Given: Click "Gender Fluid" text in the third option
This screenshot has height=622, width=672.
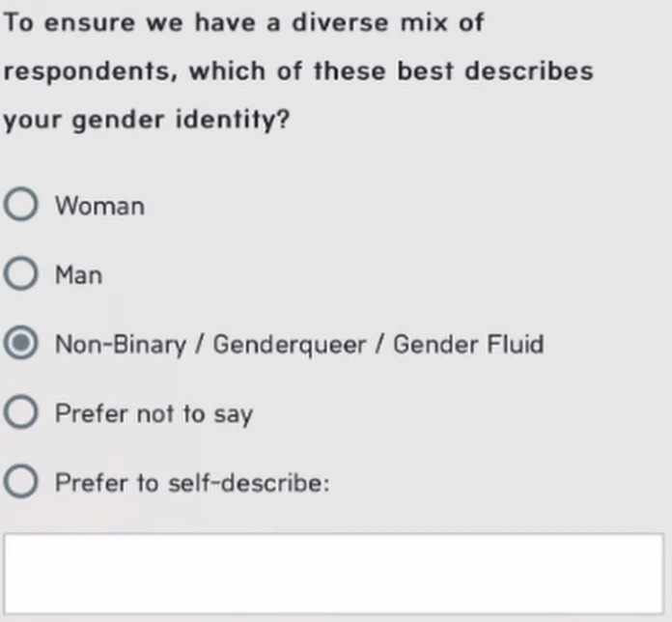Looking at the screenshot, I should [x=467, y=344].
